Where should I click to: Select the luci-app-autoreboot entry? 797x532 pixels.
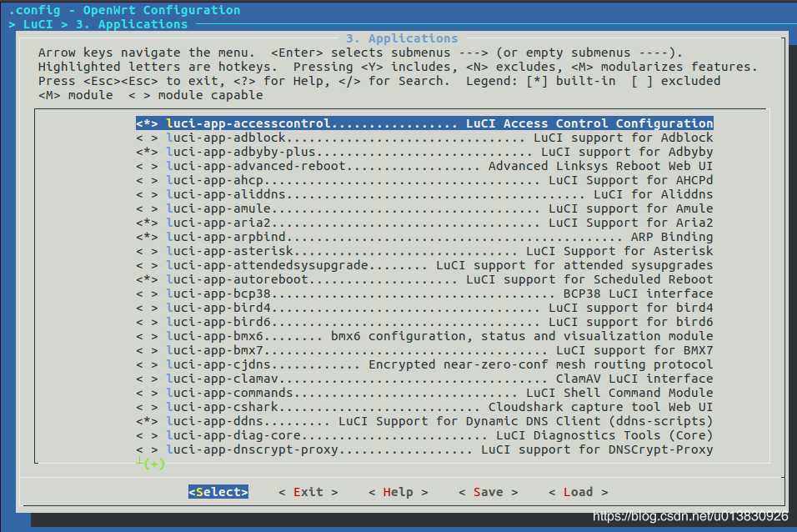click(424, 279)
